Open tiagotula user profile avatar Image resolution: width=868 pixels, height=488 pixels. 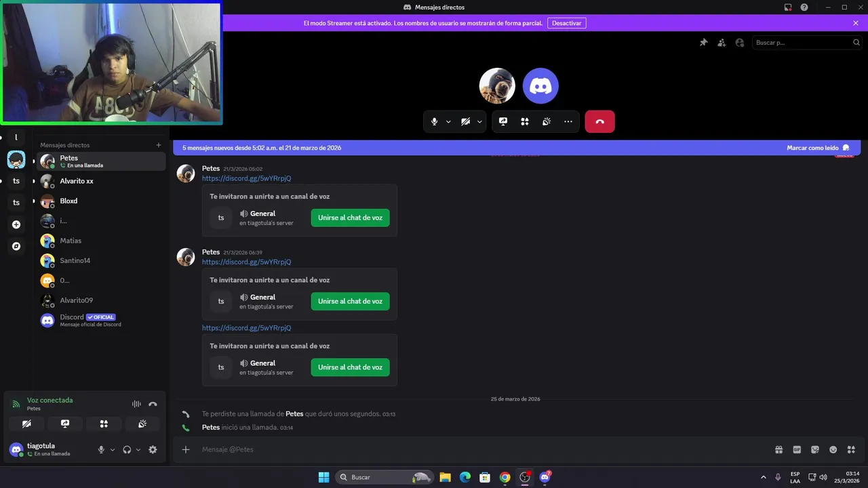(x=16, y=449)
